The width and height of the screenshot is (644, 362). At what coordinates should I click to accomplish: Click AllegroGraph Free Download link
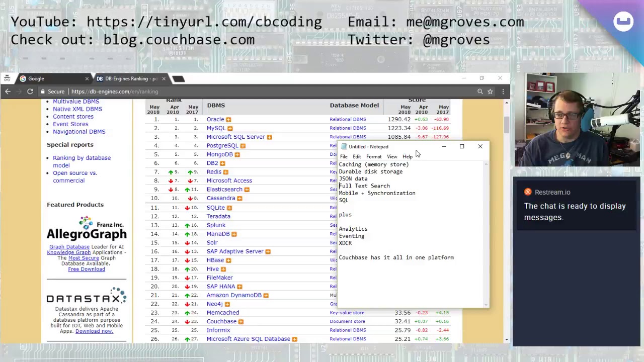(x=87, y=269)
